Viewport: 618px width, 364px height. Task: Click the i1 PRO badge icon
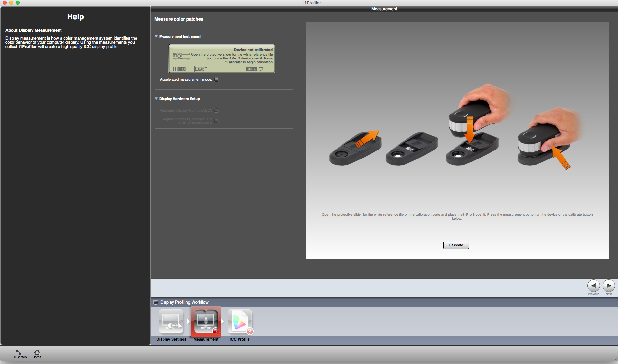179,69
